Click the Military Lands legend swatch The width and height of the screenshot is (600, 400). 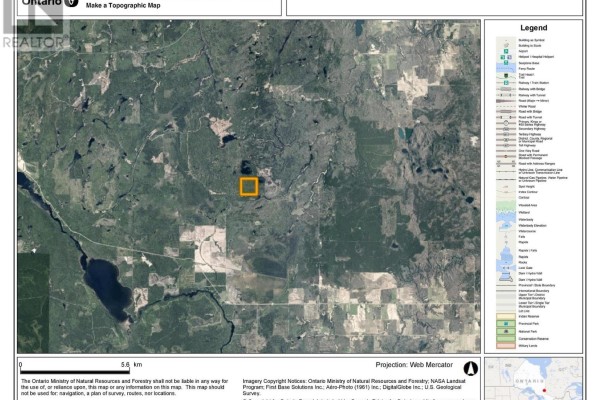click(x=506, y=346)
